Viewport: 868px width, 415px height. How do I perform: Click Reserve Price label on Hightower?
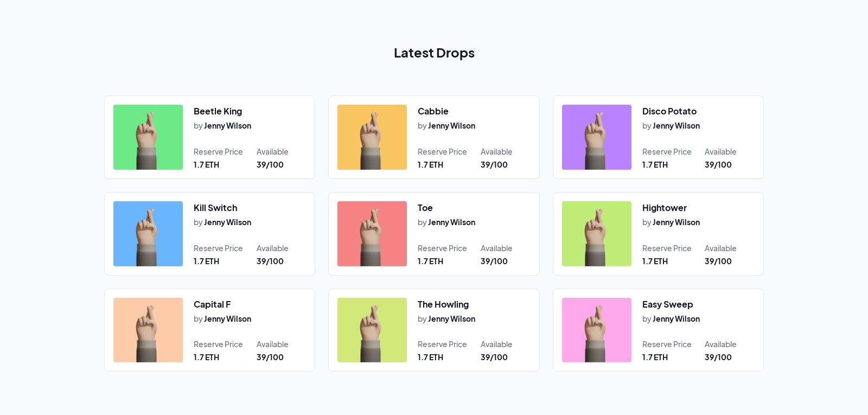667,248
